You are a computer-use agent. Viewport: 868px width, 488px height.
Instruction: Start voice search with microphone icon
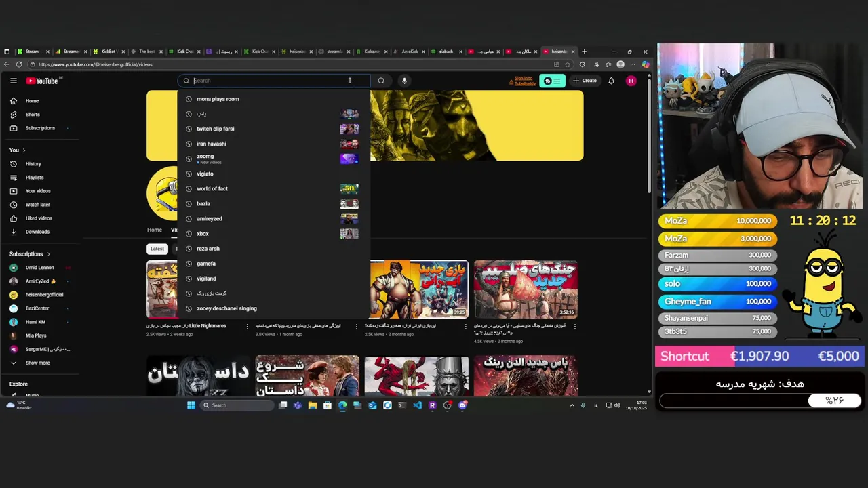click(404, 81)
